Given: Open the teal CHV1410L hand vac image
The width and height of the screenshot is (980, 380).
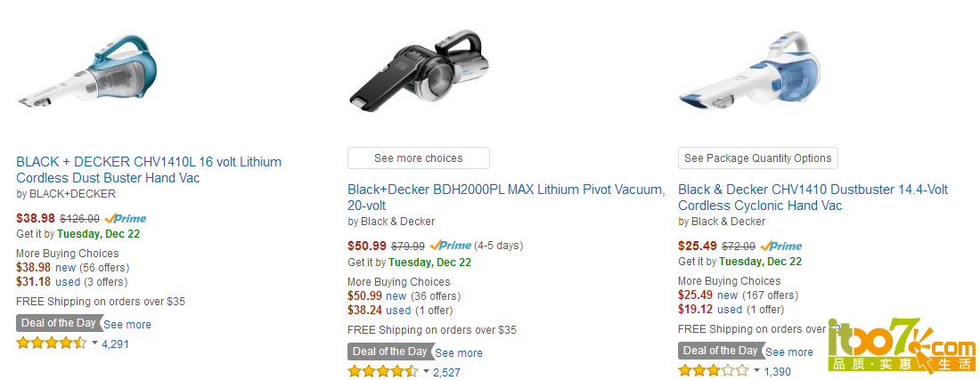Looking at the screenshot, I should (87, 70).
